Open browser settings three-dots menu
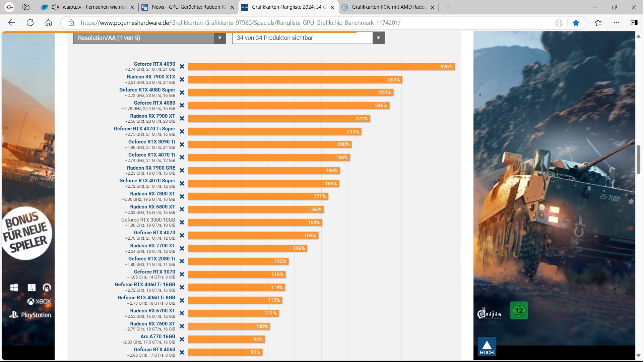The height and width of the screenshot is (362, 644). click(x=617, y=23)
